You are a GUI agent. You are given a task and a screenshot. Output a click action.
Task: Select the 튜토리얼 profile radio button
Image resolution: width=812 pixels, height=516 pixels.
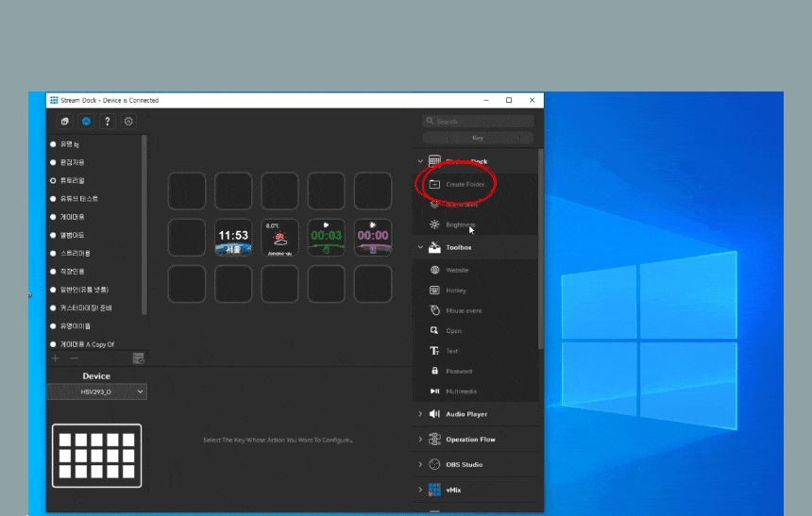coord(53,180)
